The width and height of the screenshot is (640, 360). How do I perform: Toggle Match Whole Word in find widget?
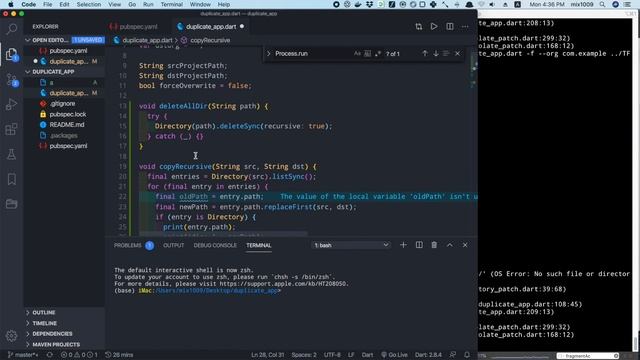[367, 53]
